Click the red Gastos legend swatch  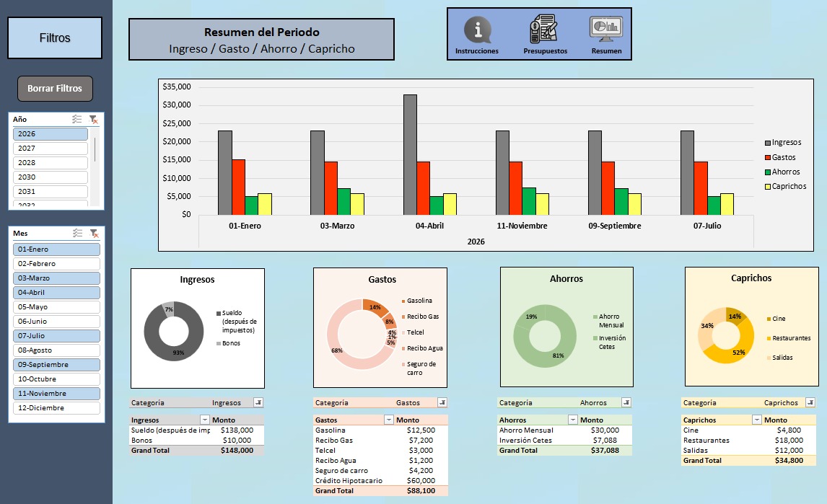click(x=768, y=157)
